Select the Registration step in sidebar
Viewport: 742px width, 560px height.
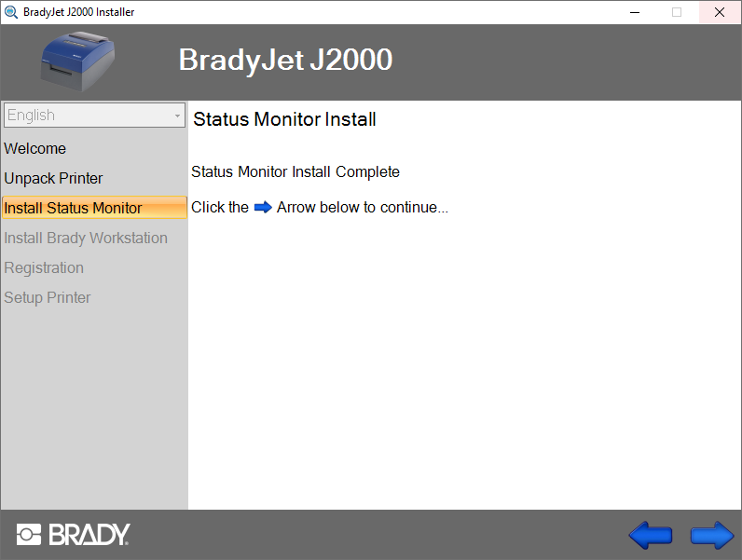[44, 267]
